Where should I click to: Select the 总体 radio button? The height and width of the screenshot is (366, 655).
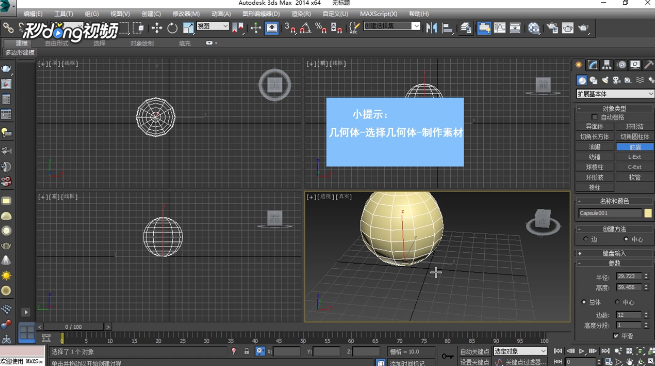tap(584, 302)
